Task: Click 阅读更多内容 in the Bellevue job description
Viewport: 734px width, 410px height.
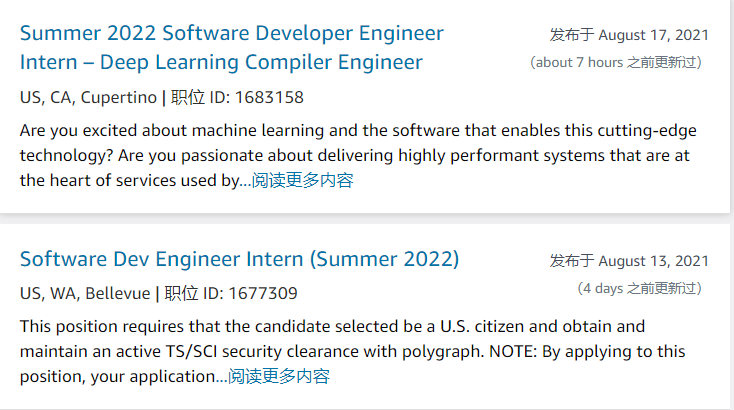Action: point(279,377)
